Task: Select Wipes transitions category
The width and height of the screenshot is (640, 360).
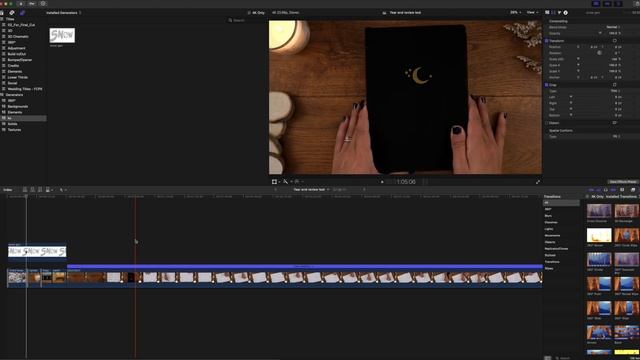Action: pos(549,269)
